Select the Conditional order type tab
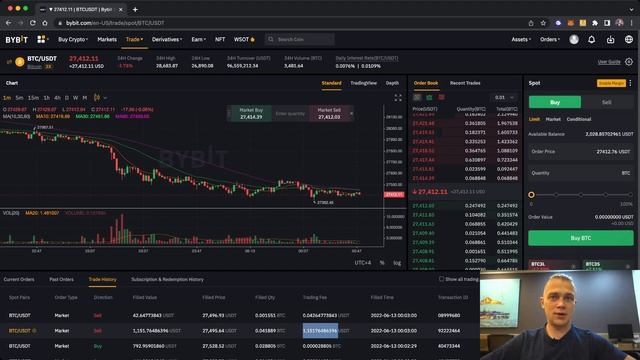 tap(579, 119)
